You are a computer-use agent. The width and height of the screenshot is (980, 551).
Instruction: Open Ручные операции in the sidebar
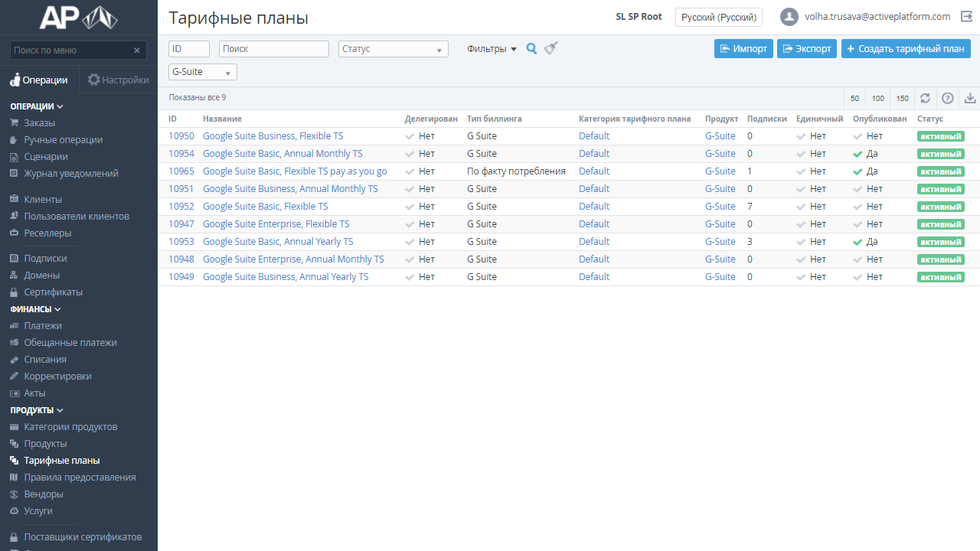63,140
